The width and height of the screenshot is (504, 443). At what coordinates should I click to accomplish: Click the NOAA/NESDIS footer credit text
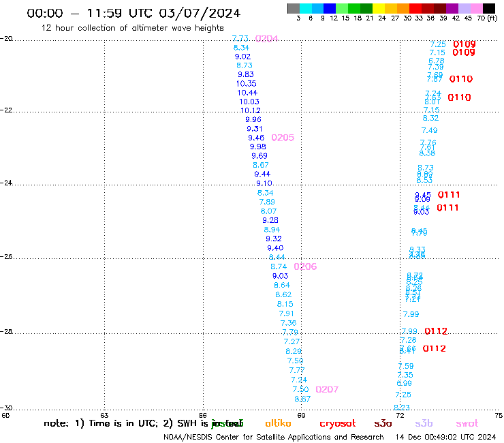click(274, 438)
